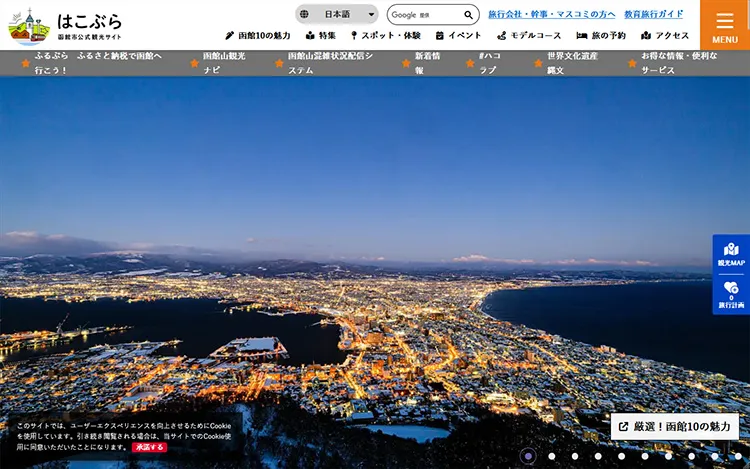Open the 函館山観光ナビ starred link

pos(218,63)
